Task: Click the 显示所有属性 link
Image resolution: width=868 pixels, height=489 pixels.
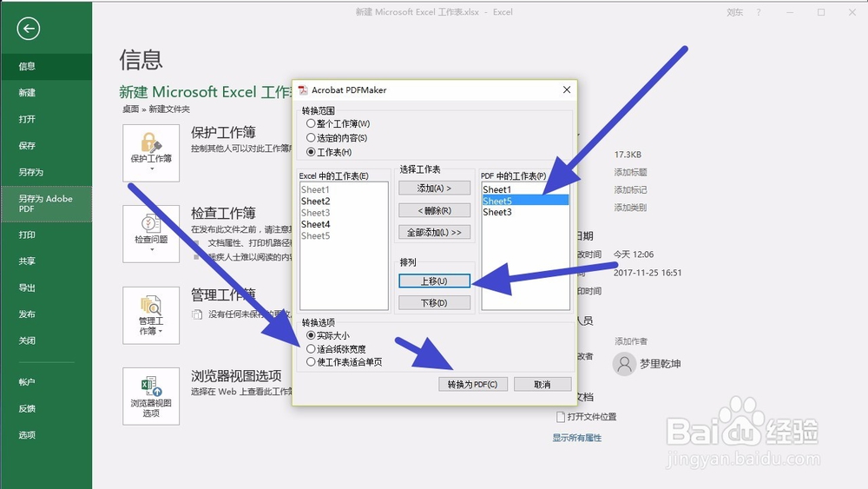Action: tap(577, 438)
